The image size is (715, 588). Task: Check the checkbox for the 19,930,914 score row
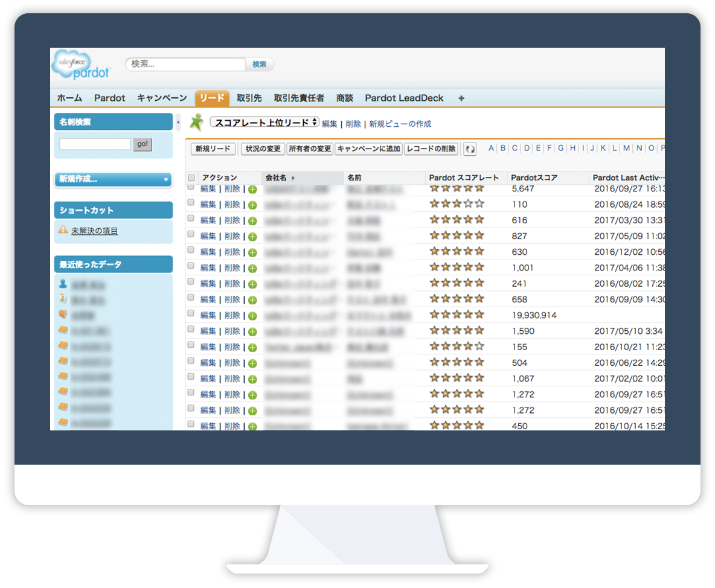point(191,313)
